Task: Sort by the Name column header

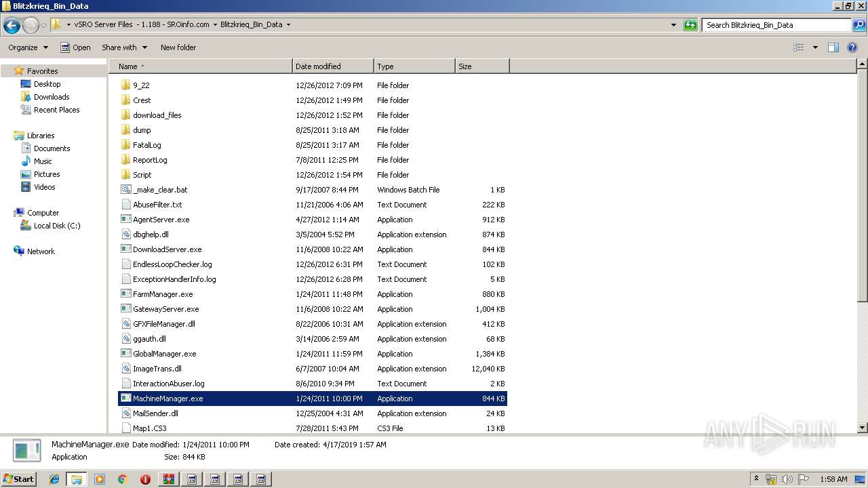Action: (200, 66)
